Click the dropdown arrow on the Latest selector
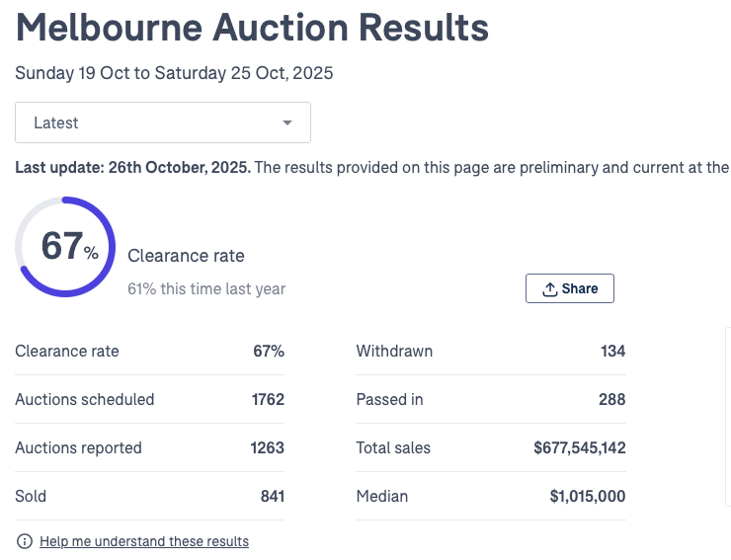This screenshot has width=731, height=560. click(x=287, y=123)
